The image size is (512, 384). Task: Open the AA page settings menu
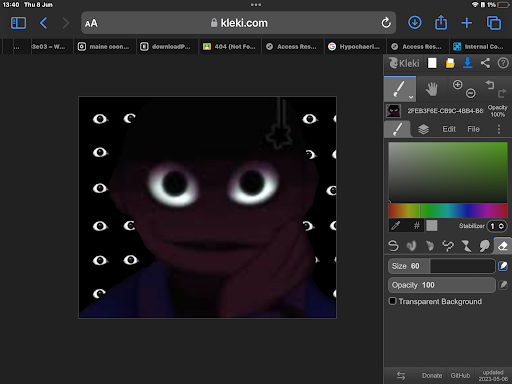(91, 23)
